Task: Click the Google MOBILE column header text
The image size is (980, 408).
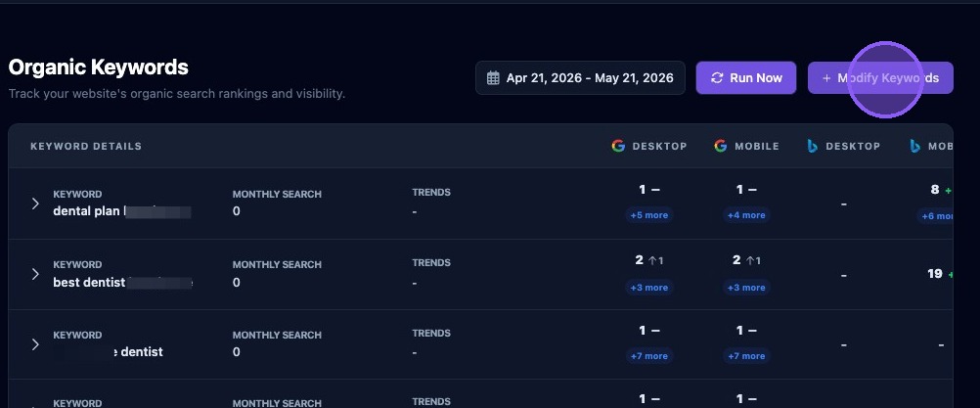Action: click(757, 146)
